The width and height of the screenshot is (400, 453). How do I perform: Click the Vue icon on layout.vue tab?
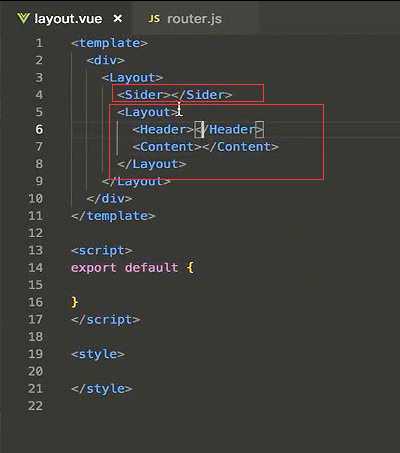(23, 18)
